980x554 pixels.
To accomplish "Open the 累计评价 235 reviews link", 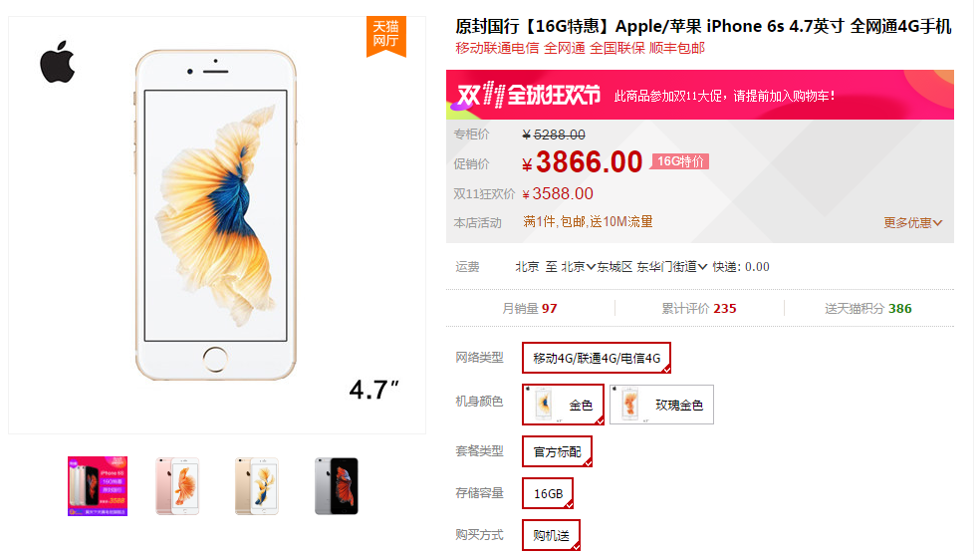I will click(x=699, y=308).
